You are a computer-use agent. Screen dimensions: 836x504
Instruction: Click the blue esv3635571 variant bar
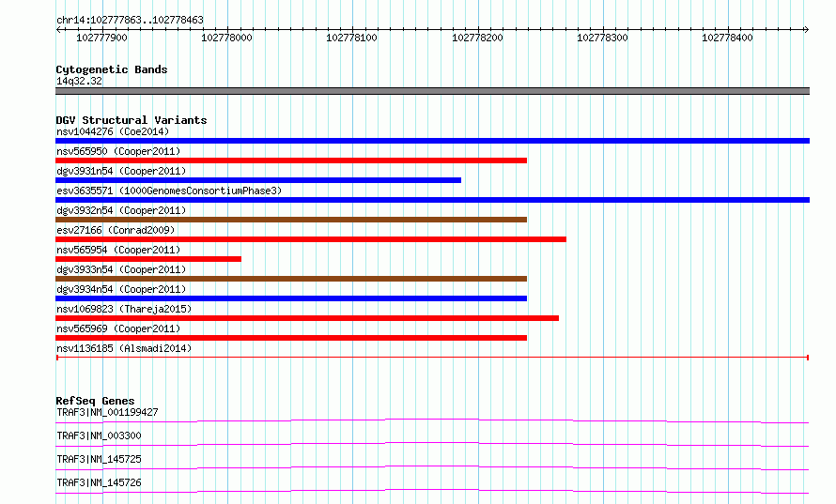tap(432, 200)
